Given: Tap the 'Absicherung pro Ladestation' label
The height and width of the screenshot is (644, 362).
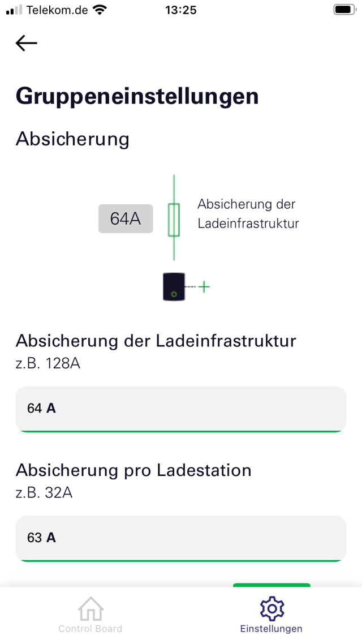Looking at the screenshot, I should point(133,470).
